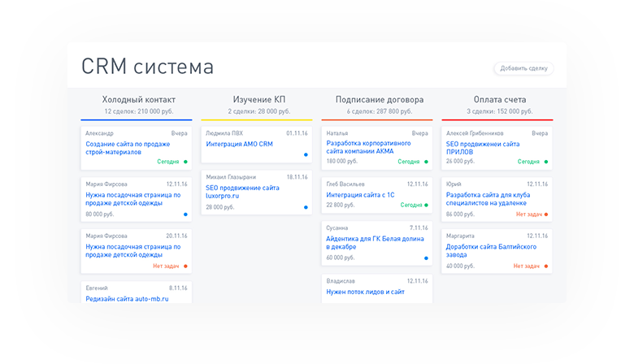Click blue status dot on 80 000 руб. card
This screenshot has height=364, width=634.
point(185,214)
